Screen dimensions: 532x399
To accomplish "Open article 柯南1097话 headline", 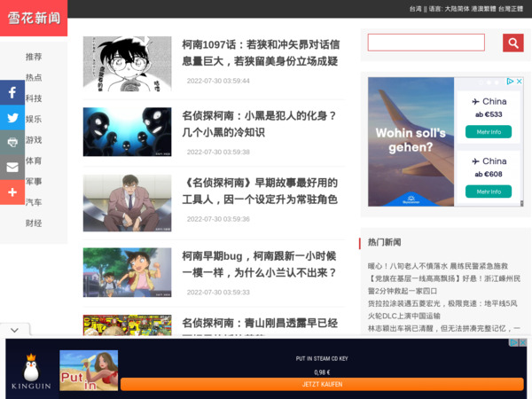I will pyautogui.click(x=261, y=53).
